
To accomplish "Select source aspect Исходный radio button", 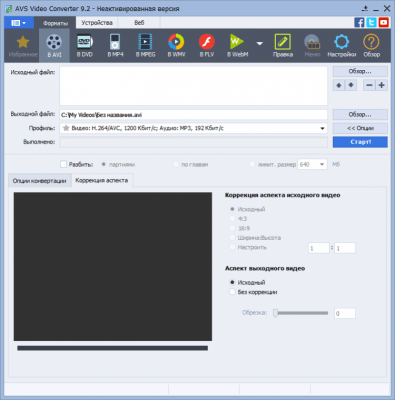I will click(232, 209).
